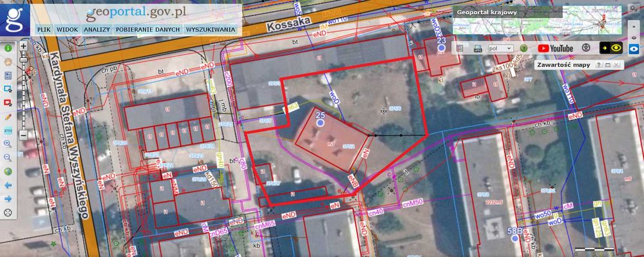Image resolution: width=644 pixels, height=257 pixels.
Task: Click the green help question mark icon
Action: tap(523, 48)
